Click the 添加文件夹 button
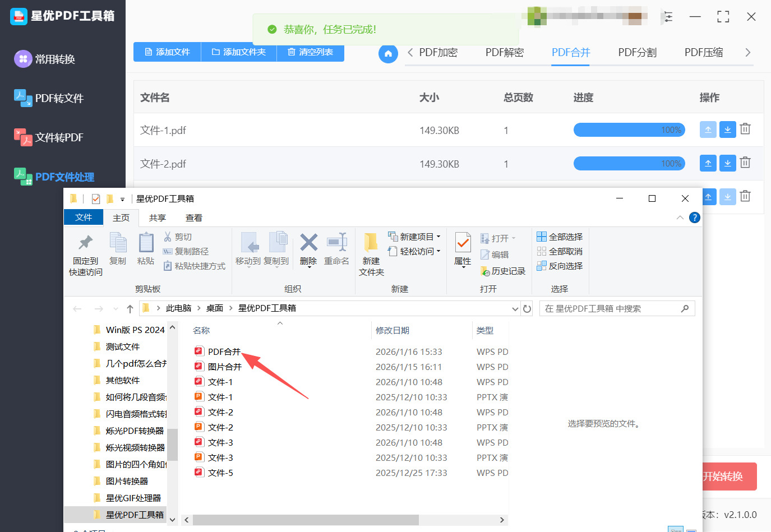 click(x=239, y=52)
